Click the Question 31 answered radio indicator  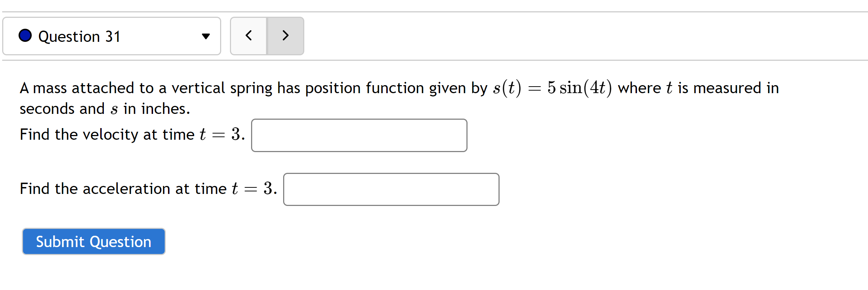click(25, 36)
